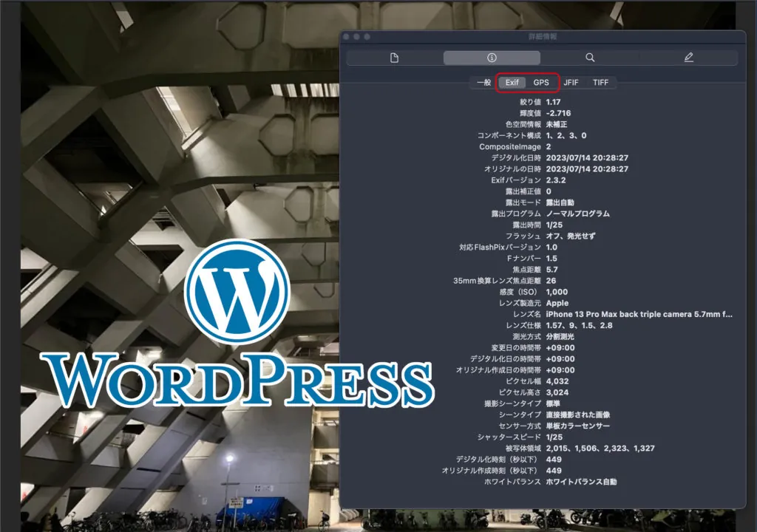Select the オリジナル作成時刻（秒以下） value 449

pos(554,470)
